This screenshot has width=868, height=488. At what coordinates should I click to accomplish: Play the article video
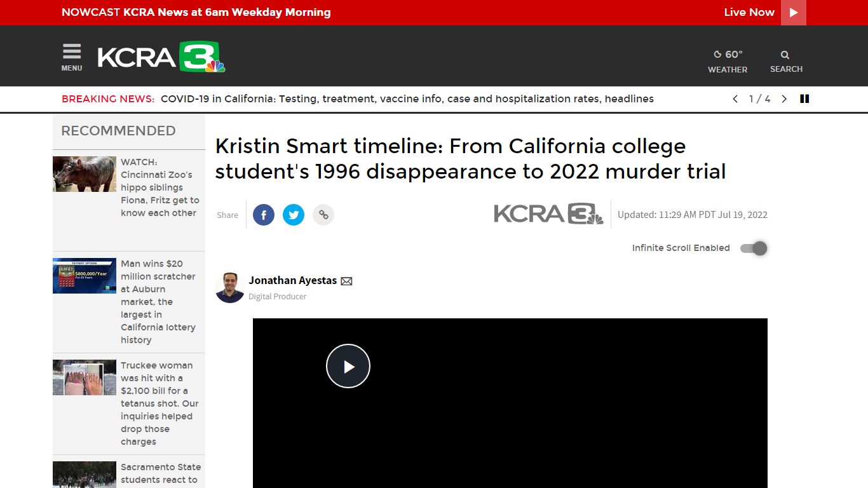pos(348,366)
